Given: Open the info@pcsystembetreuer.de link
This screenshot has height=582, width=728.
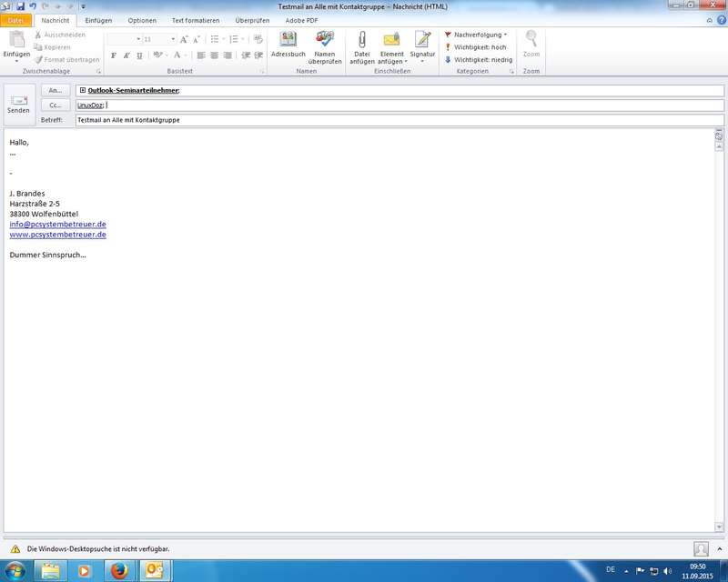Looking at the screenshot, I should click(x=57, y=225).
